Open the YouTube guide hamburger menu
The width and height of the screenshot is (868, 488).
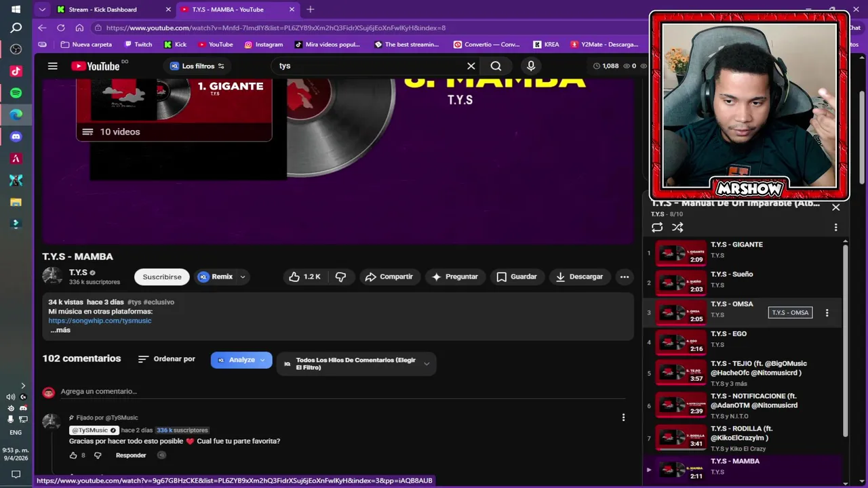tap(52, 66)
